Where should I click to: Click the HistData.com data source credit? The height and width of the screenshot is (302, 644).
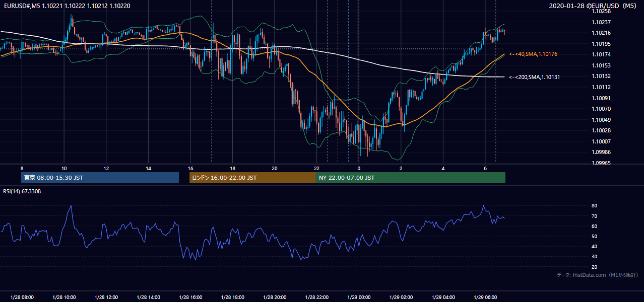tap(597, 275)
